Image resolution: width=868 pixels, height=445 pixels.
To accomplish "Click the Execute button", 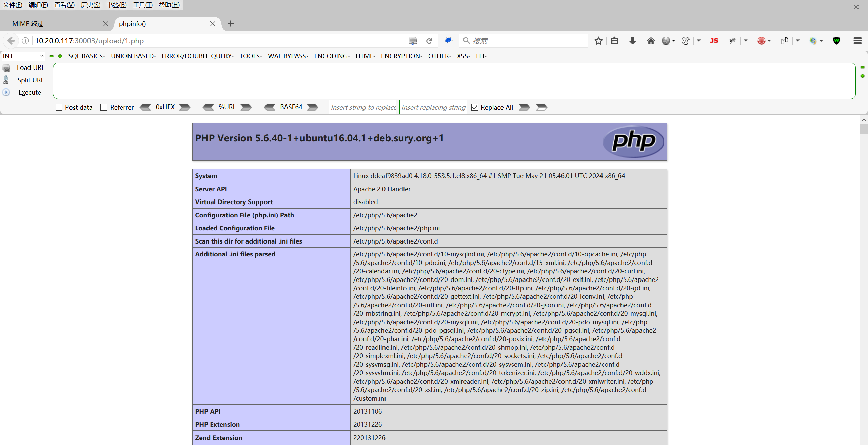I will pyautogui.click(x=29, y=92).
